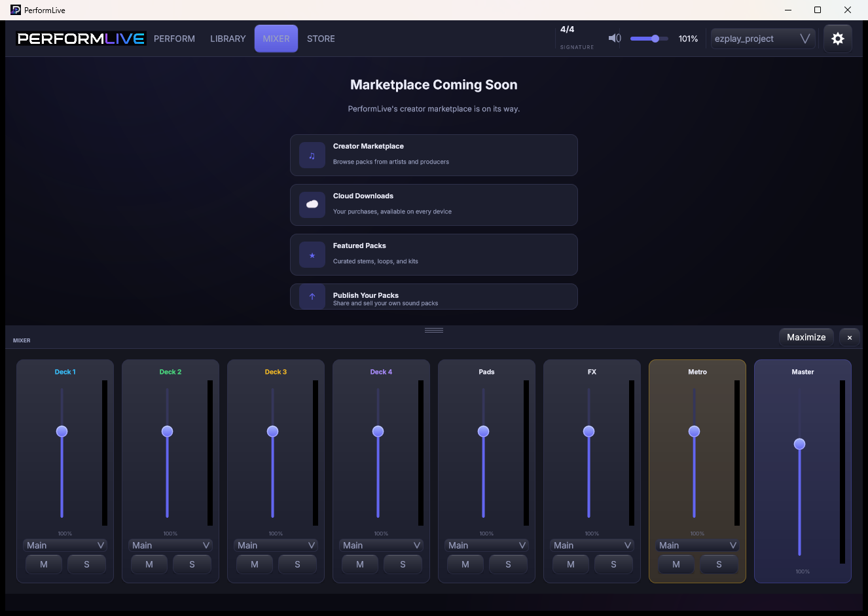Open Metro output routing dropdown
Image resolution: width=868 pixels, height=616 pixels.
(x=698, y=545)
